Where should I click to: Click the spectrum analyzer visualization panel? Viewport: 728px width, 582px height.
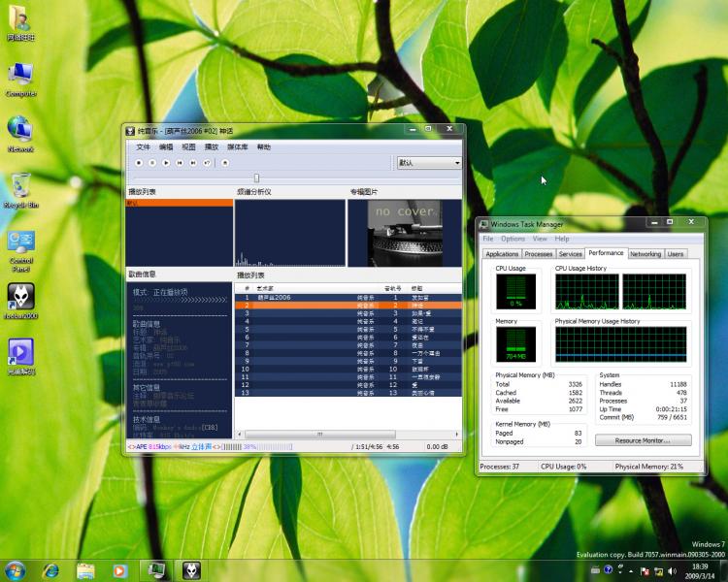(290, 233)
